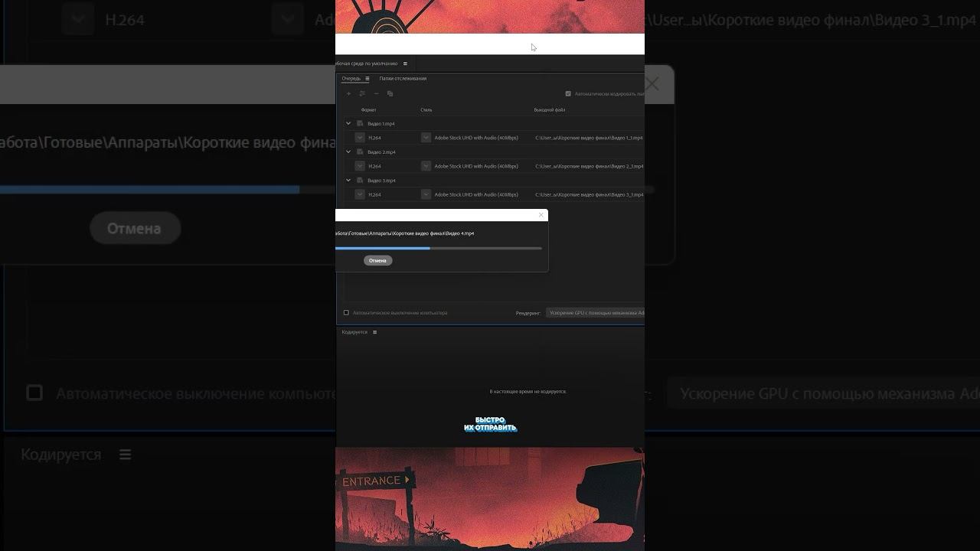Click the source file icon beside Видео 2.mp4
This screenshot has width=980, height=551.
point(360,152)
